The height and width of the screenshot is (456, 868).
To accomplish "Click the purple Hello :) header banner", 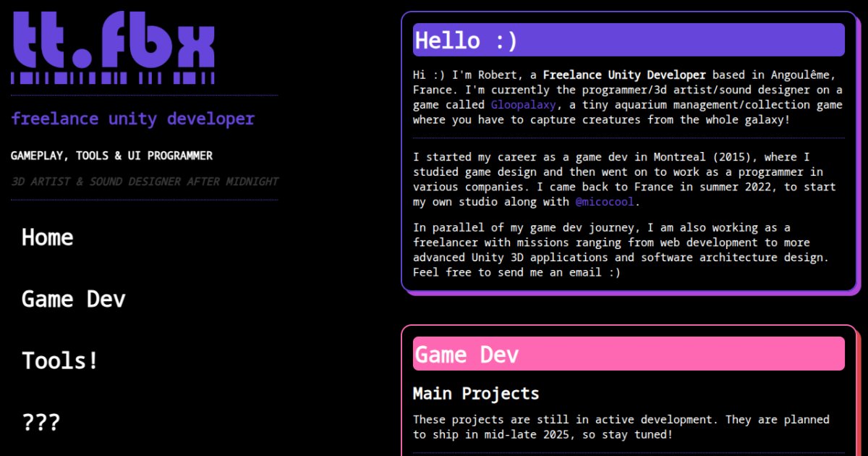I will [628, 40].
